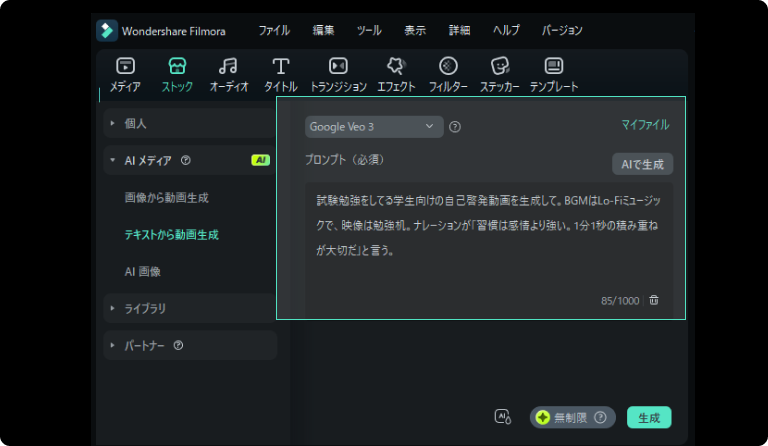Click the プロンプト（必須） label

point(345,160)
